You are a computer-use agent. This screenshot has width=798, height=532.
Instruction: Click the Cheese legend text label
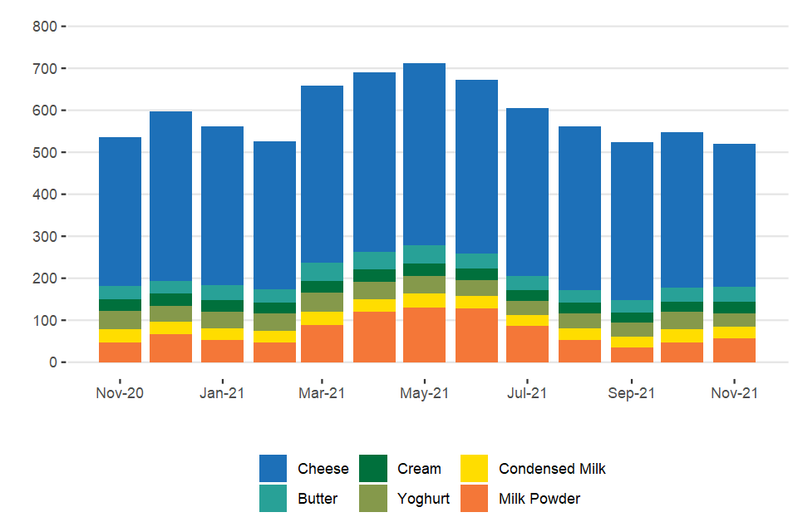(x=323, y=469)
